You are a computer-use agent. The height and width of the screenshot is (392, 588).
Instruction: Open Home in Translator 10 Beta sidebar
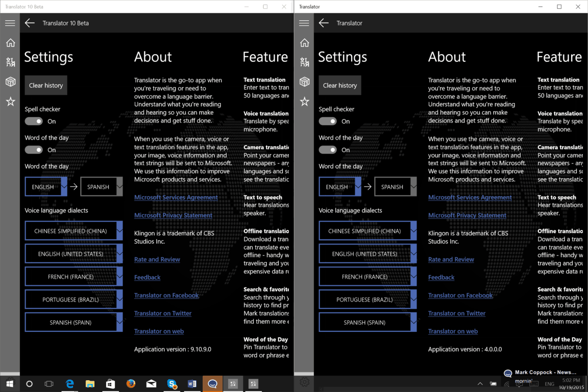click(x=11, y=43)
